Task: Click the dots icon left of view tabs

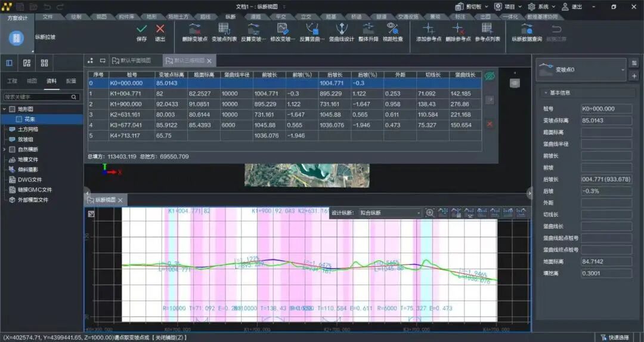Action: [91, 60]
